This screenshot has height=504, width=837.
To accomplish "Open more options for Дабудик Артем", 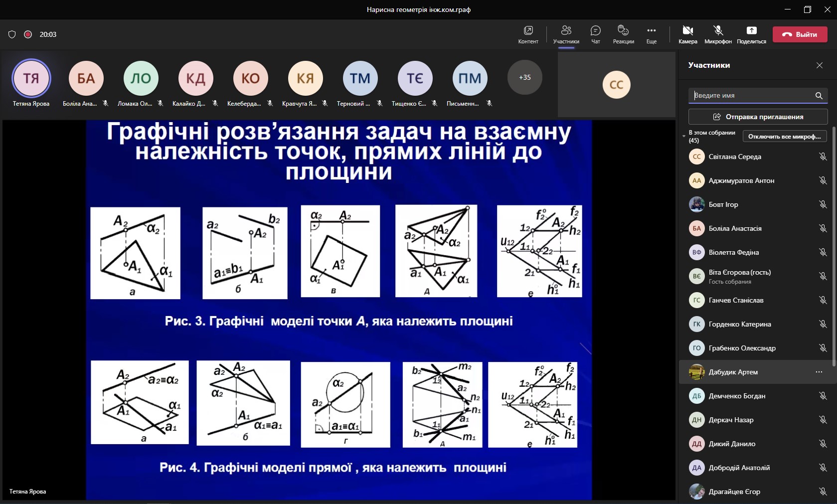I will point(819,372).
